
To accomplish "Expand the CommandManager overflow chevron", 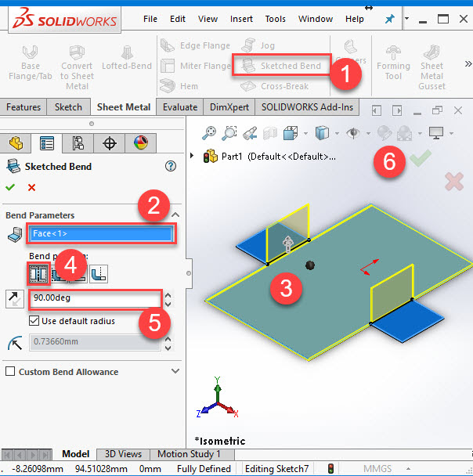I will [x=468, y=63].
